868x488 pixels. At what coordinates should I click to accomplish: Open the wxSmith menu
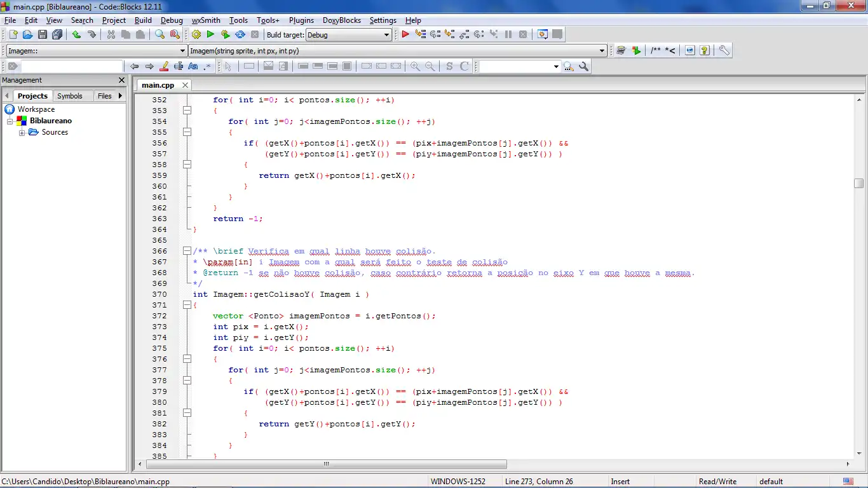206,20
